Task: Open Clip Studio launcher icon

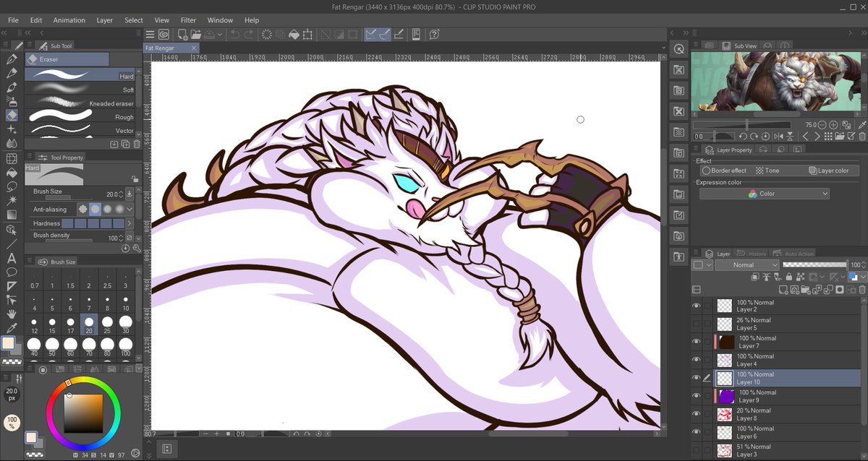Action: pos(164,34)
